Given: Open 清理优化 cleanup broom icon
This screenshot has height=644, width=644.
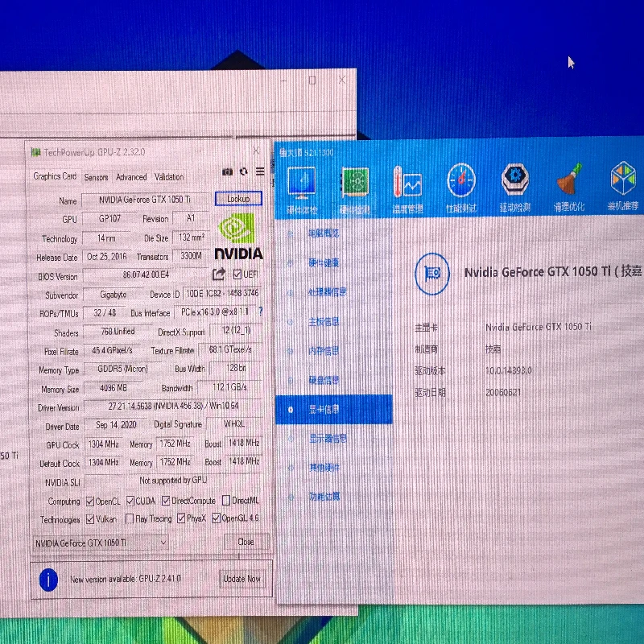Looking at the screenshot, I should (569, 188).
